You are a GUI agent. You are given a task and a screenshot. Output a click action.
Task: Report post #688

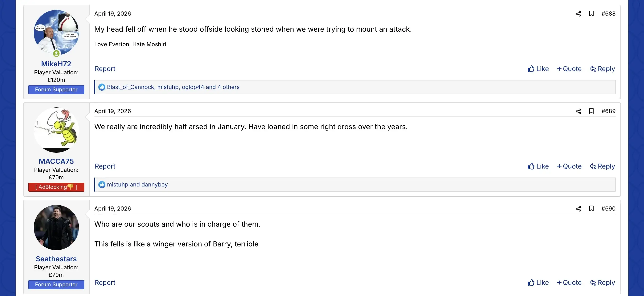click(x=105, y=69)
